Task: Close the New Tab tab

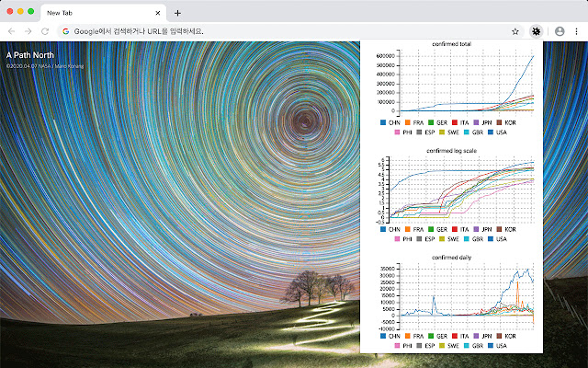Action: (158, 13)
